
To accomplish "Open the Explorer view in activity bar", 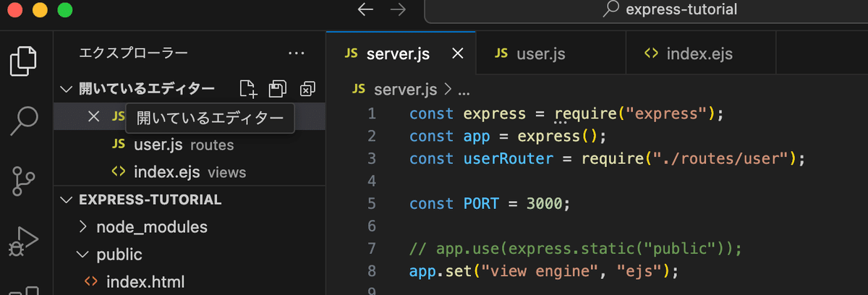I will [23, 61].
